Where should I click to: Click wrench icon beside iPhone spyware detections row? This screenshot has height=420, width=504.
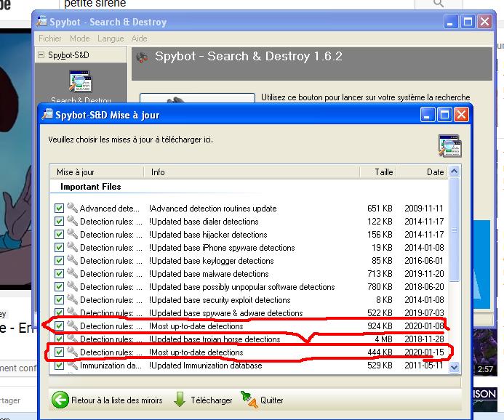(72, 247)
